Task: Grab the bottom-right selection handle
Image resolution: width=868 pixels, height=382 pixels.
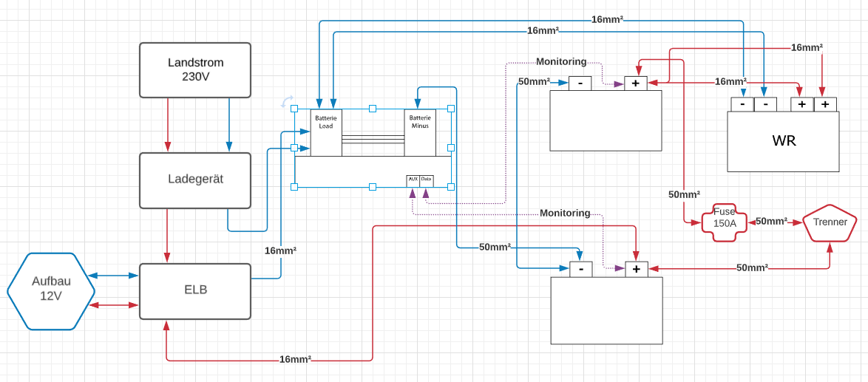Action: (x=450, y=187)
